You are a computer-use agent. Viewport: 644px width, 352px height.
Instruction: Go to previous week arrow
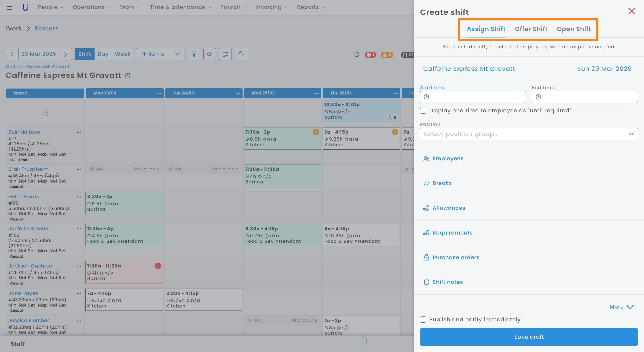[12, 54]
